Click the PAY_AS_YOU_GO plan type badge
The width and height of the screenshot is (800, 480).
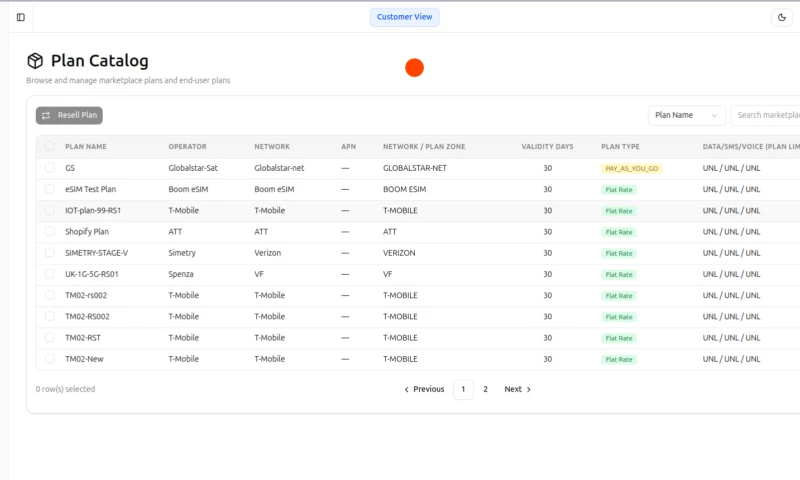tap(631, 169)
